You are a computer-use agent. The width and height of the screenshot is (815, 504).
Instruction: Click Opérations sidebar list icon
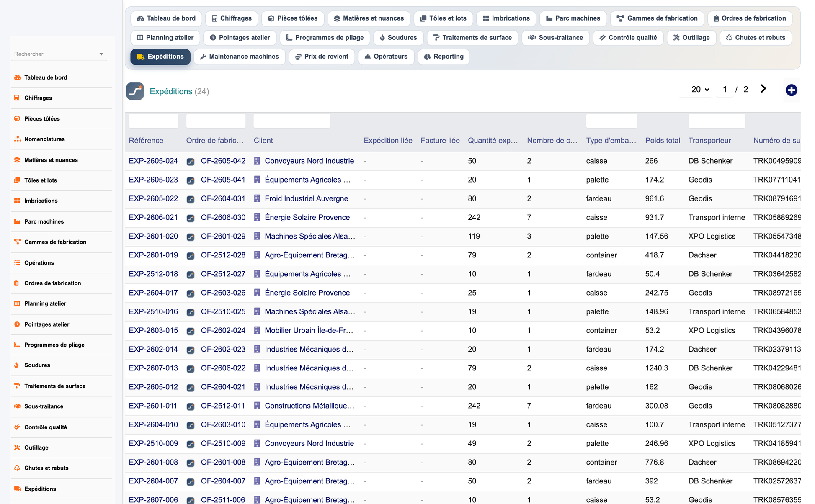(17, 263)
